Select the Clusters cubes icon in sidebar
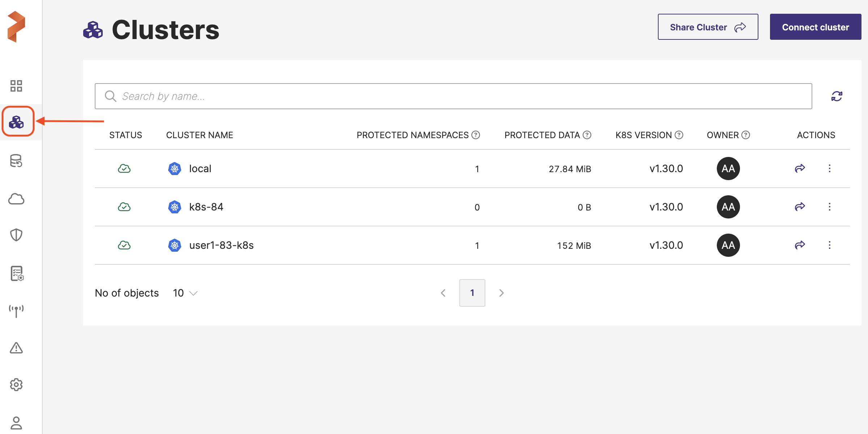 pyautogui.click(x=17, y=122)
